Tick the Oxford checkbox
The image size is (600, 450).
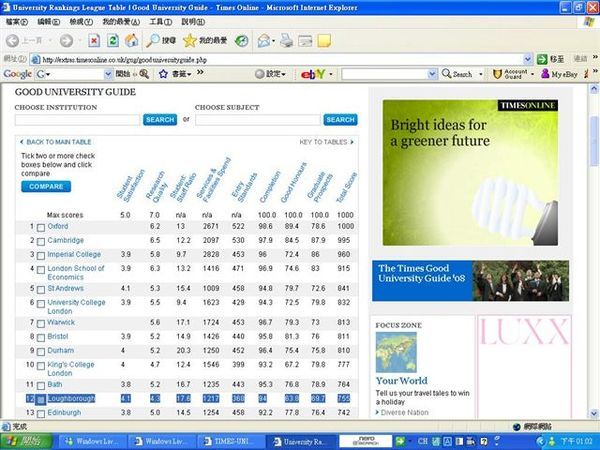pos(41,228)
